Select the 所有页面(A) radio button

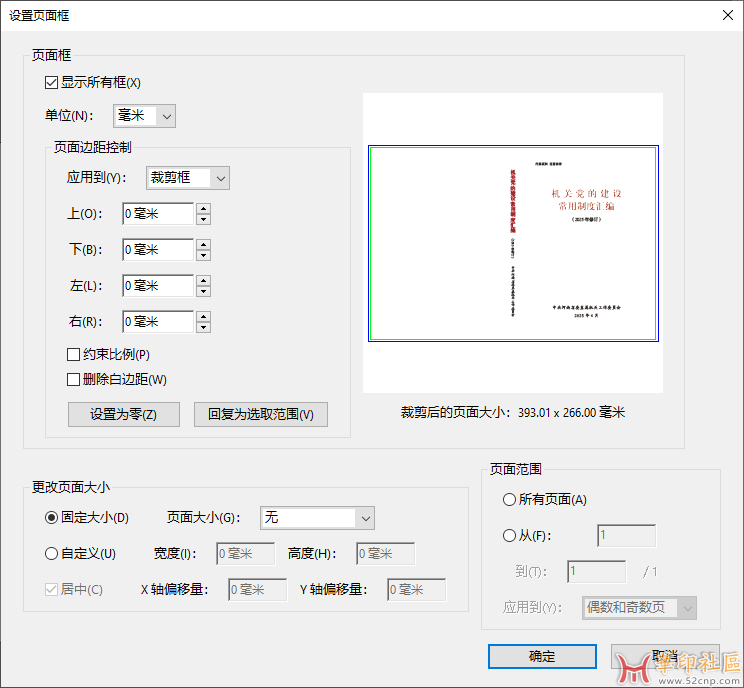point(510,499)
